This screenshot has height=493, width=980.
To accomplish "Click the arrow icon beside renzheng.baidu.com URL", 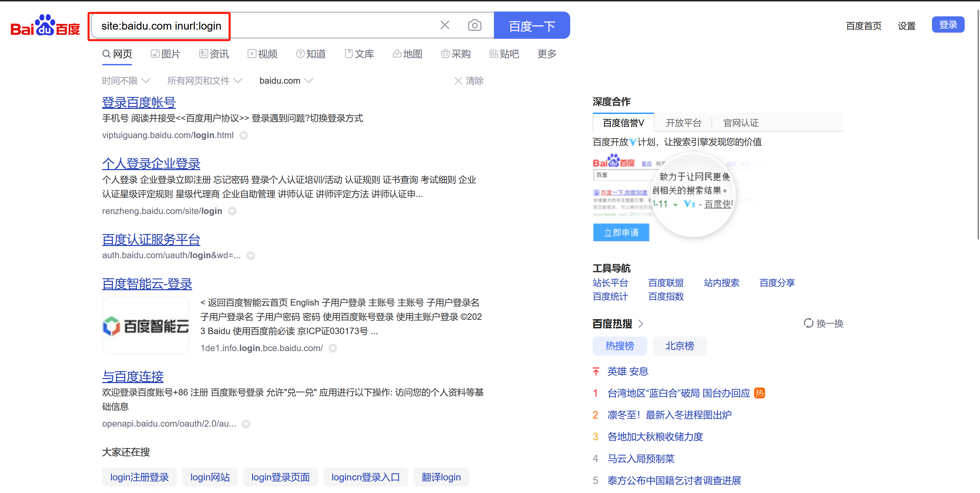I will point(232,211).
